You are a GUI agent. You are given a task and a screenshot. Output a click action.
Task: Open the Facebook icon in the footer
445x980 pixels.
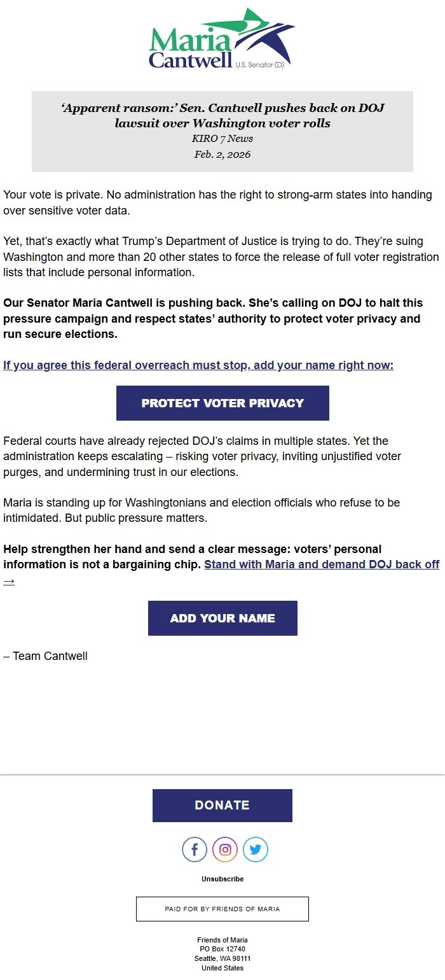195,849
